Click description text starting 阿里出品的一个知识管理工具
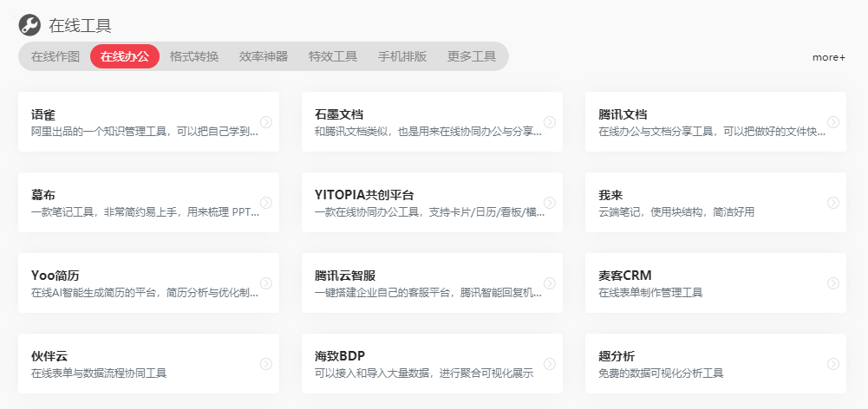The image size is (868, 409). pyautogui.click(x=145, y=132)
